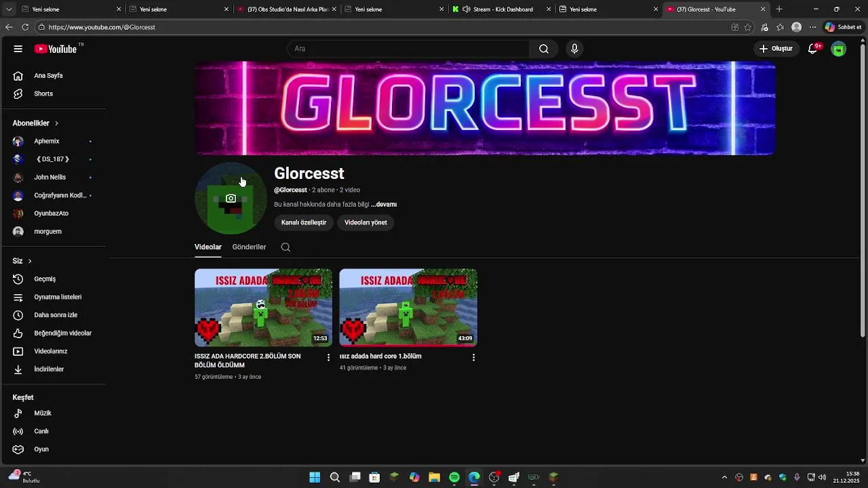Open Shorts from the sidebar
This screenshot has height=488, width=868.
(53, 94)
